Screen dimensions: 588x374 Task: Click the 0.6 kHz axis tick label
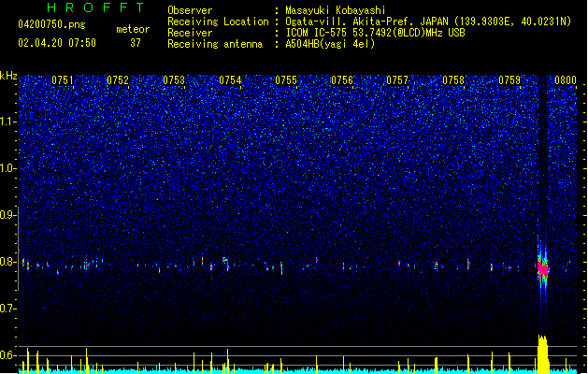pyautogui.click(x=7, y=355)
